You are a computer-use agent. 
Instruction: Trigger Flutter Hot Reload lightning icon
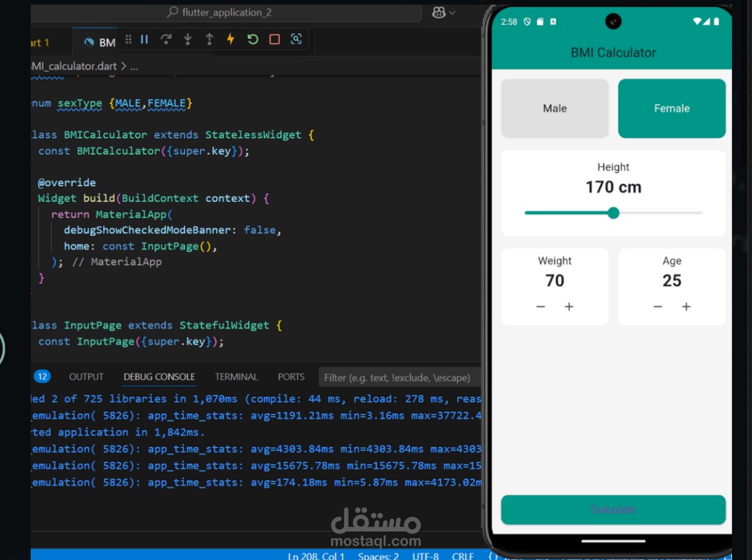coord(231,39)
